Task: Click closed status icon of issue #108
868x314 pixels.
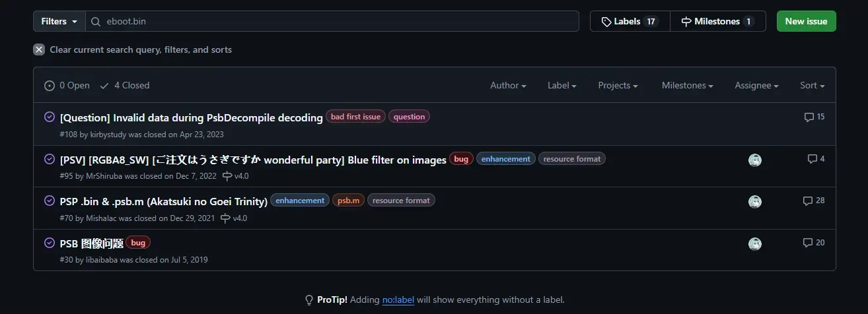Action: [49, 117]
